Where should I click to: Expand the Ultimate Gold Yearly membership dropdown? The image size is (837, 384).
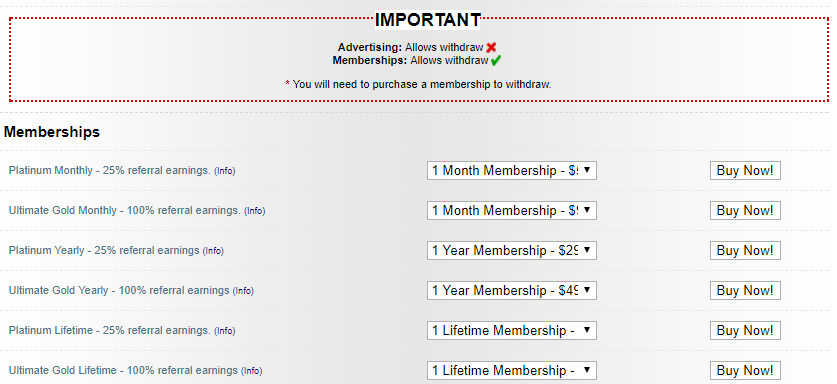click(x=511, y=291)
